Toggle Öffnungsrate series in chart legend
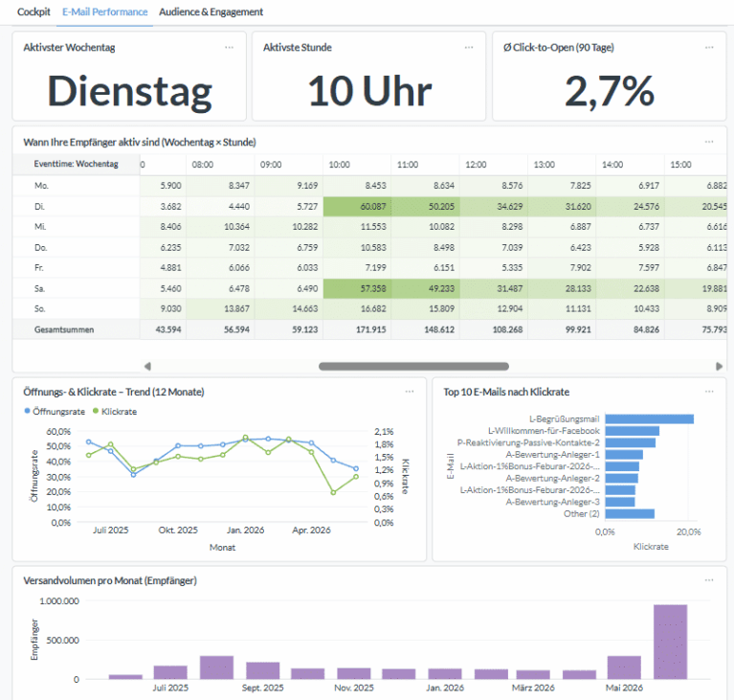 click(55, 412)
